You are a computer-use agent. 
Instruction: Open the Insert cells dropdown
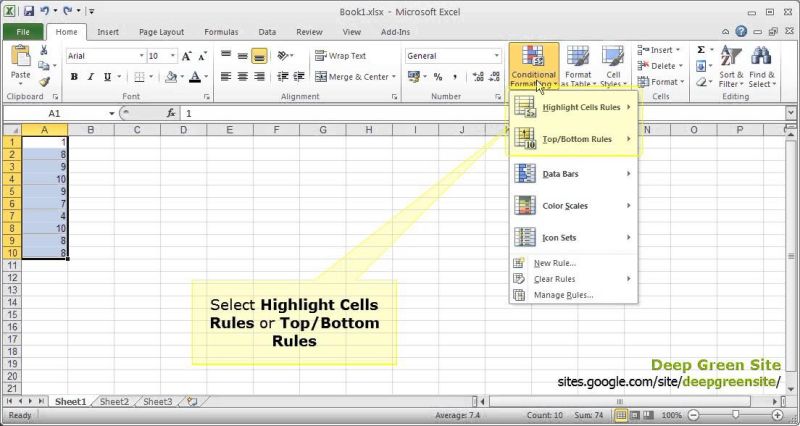pos(659,50)
